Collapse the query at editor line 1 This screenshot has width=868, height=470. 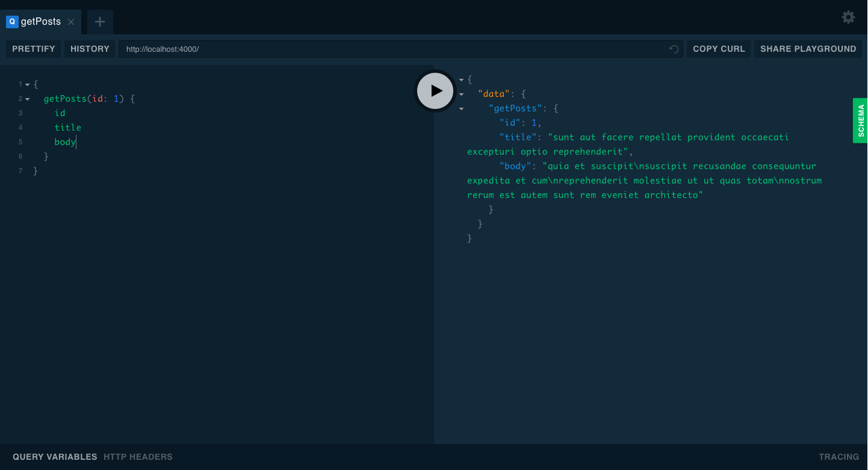point(27,85)
